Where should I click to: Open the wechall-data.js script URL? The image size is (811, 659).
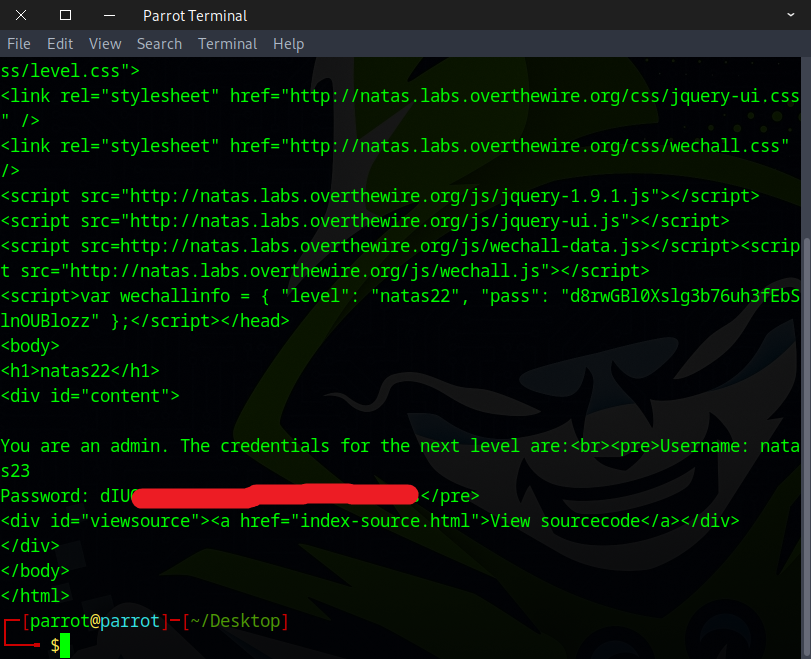[x=380, y=246]
